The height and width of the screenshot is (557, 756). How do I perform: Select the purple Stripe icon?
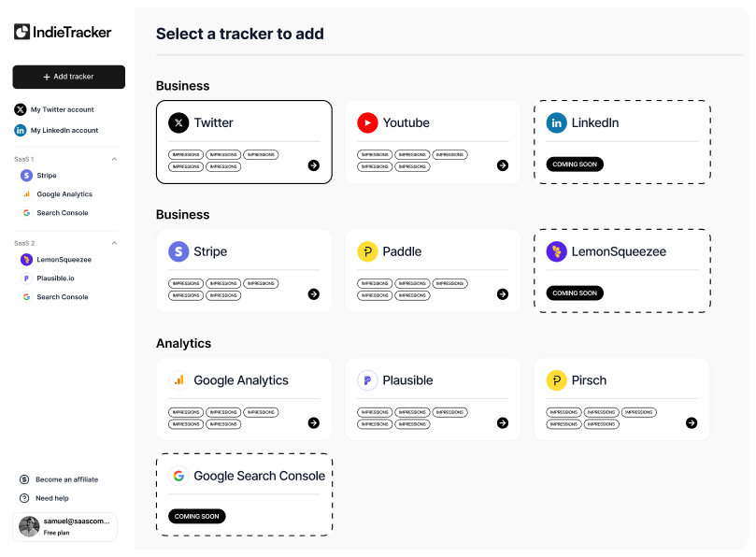(x=177, y=250)
